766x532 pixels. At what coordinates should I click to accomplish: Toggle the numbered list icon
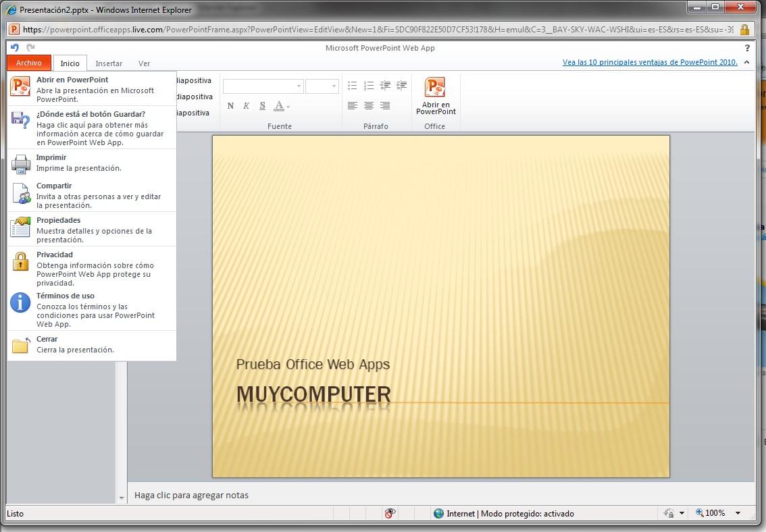coord(369,86)
